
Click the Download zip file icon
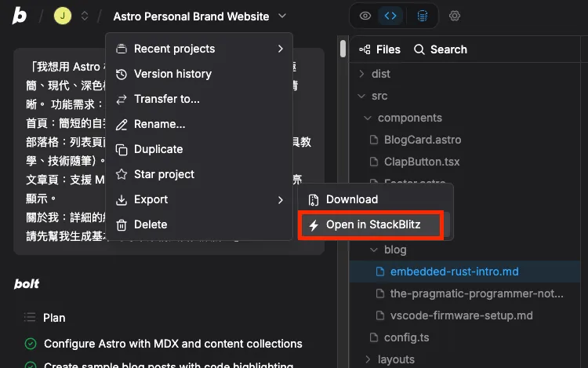[x=314, y=200]
